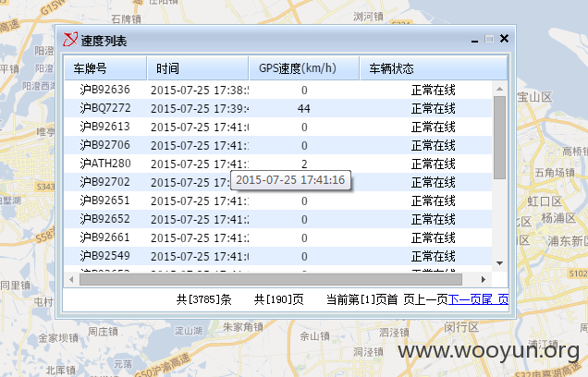Click the 共[190]页 total pages text
This screenshot has height=377, width=588.
click(279, 299)
